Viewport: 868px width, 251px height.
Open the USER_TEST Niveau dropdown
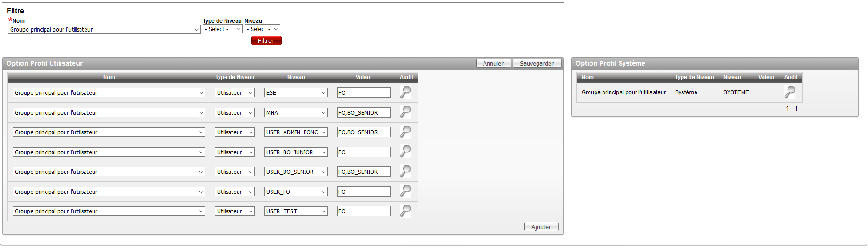click(x=296, y=211)
